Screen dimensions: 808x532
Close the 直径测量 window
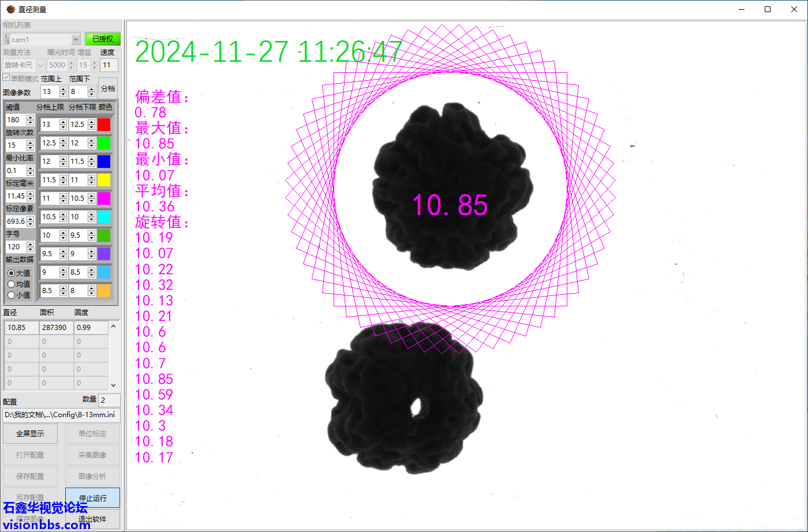794,9
